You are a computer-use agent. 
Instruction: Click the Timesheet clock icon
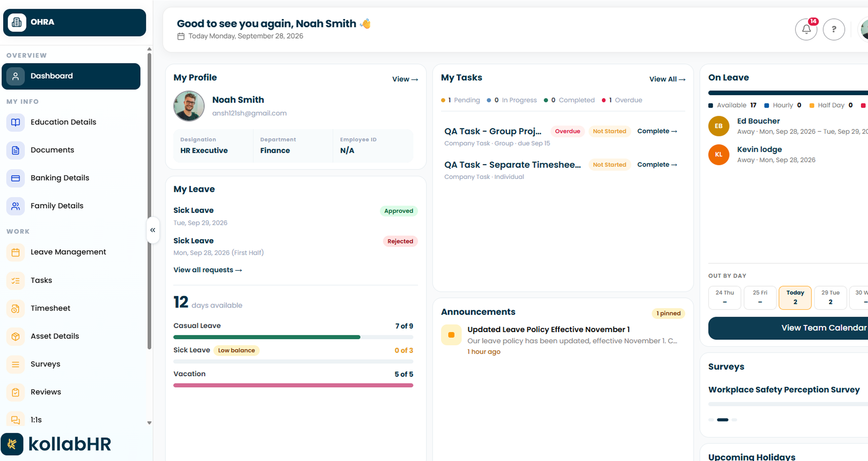point(16,308)
